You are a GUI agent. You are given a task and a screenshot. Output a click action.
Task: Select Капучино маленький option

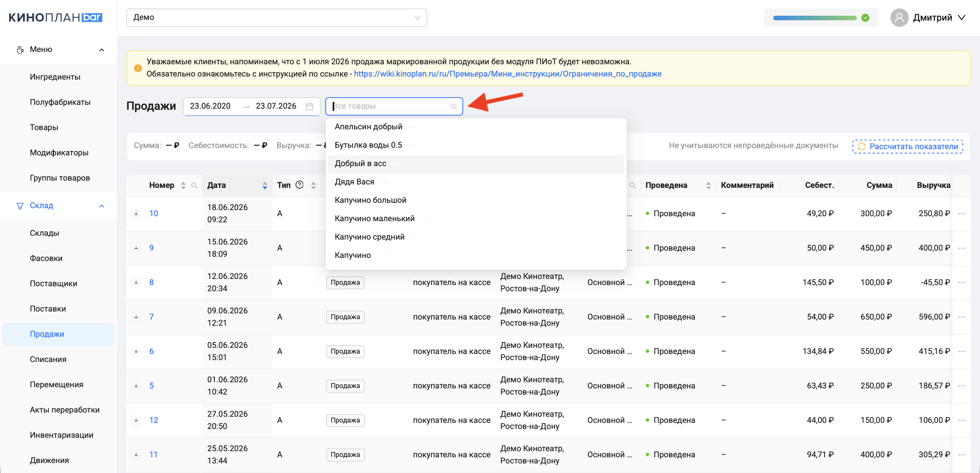(476, 219)
